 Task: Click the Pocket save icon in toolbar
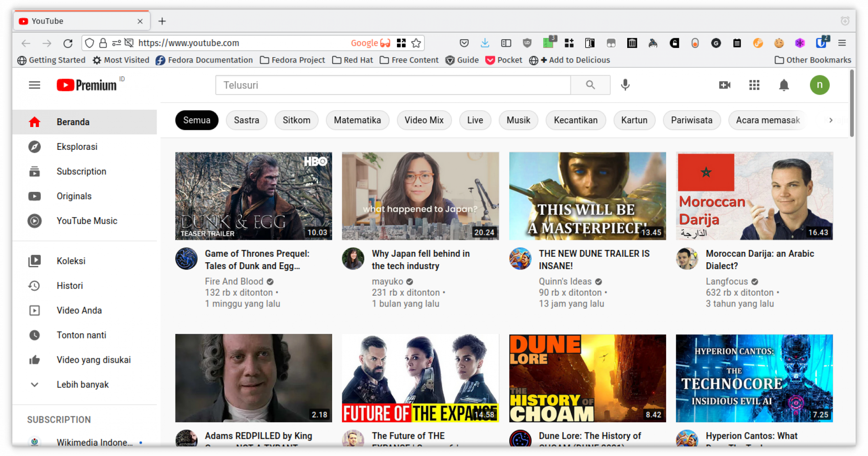464,43
